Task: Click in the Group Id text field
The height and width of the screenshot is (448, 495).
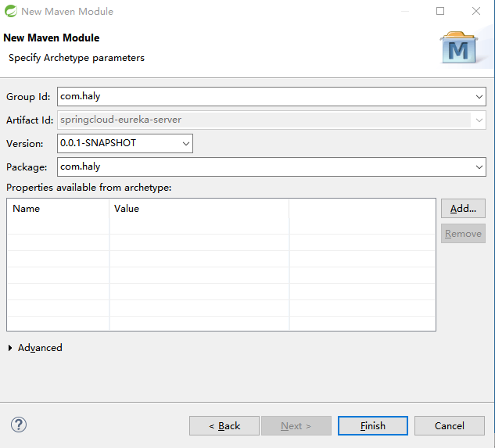Action: click(x=266, y=97)
